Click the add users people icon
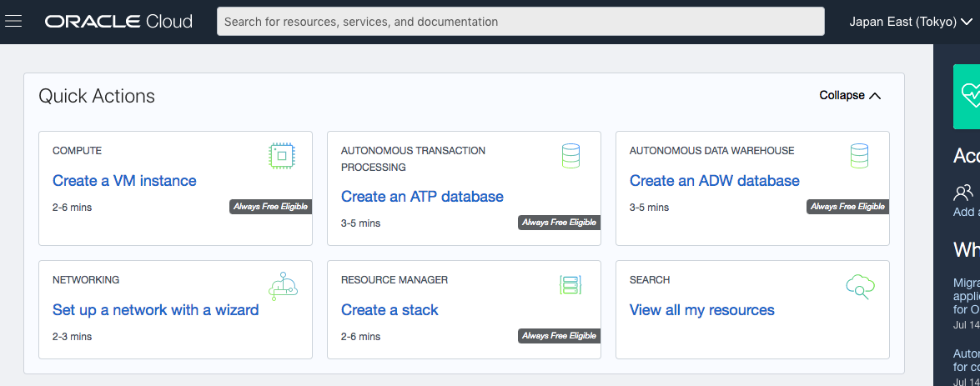 pyautogui.click(x=963, y=193)
